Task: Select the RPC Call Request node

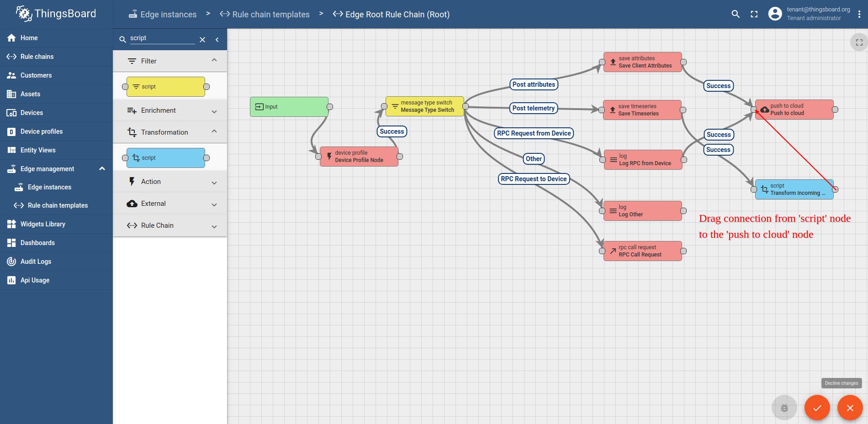Action: 643,251
